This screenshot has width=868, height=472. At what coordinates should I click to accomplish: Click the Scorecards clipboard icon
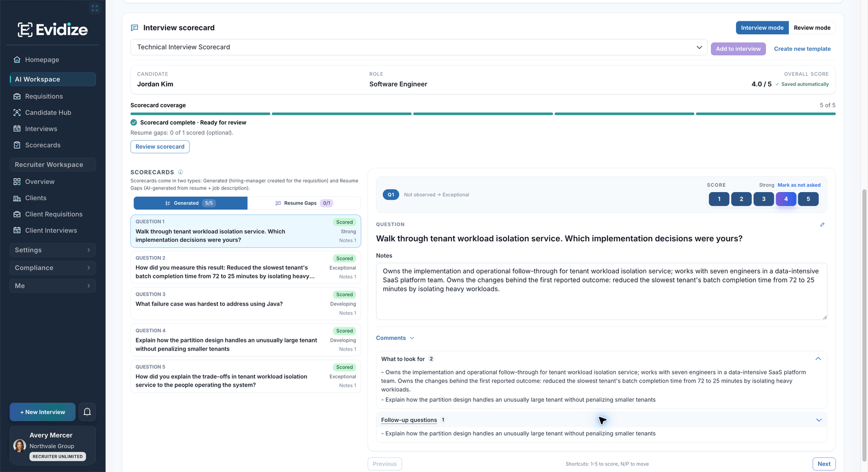(17, 145)
